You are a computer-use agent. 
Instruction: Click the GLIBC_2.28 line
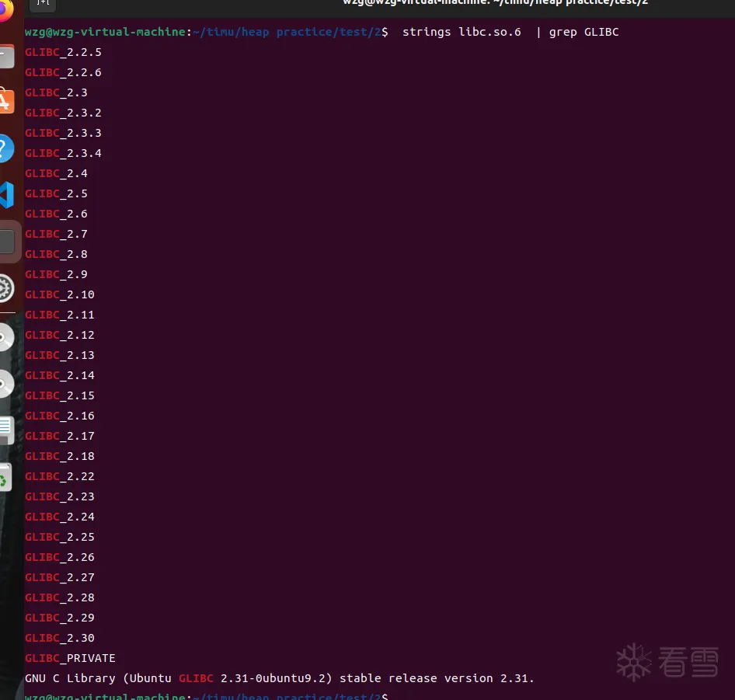click(60, 597)
